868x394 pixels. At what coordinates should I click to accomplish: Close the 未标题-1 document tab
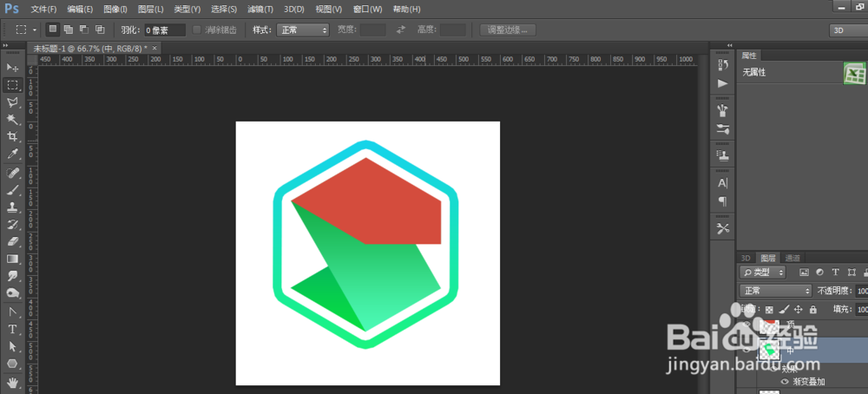click(155, 48)
